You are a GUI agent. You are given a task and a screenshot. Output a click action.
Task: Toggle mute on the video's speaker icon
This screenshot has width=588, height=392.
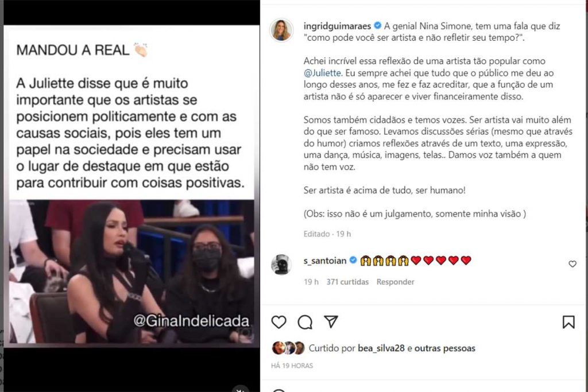[240, 389]
